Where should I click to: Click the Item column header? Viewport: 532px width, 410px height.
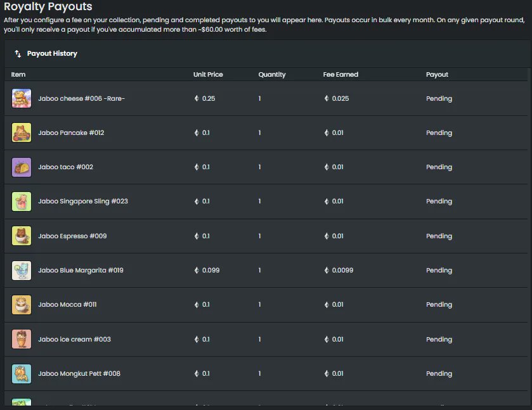[18, 74]
